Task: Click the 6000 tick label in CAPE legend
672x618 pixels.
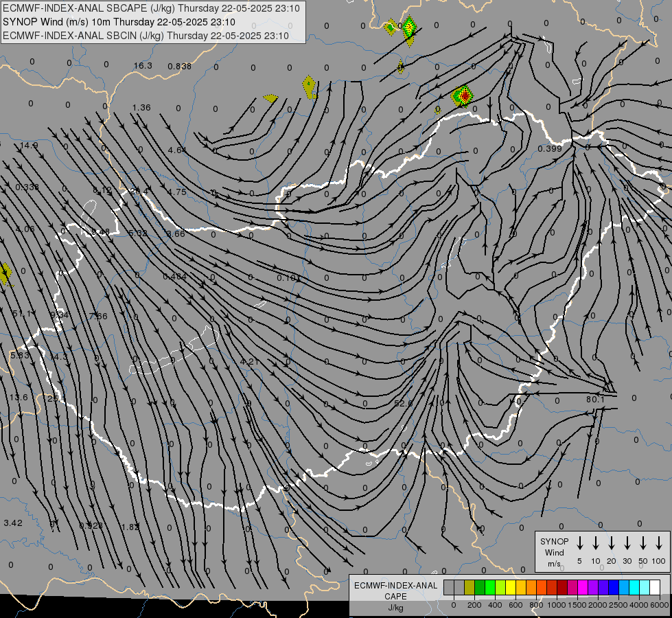Action: point(659,605)
